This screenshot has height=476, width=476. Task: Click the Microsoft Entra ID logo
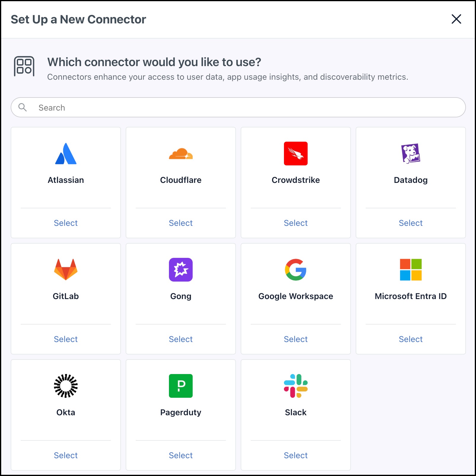point(410,269)
